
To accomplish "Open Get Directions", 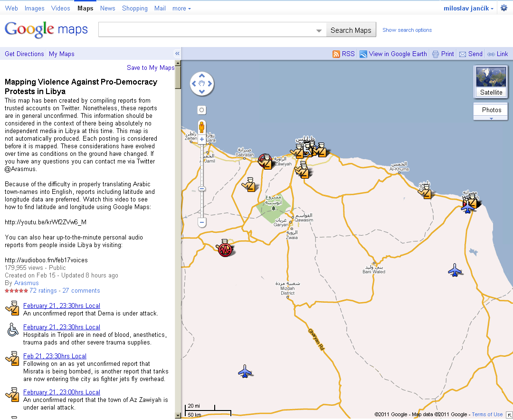I will pyautogui.click(x=24, y=54).
